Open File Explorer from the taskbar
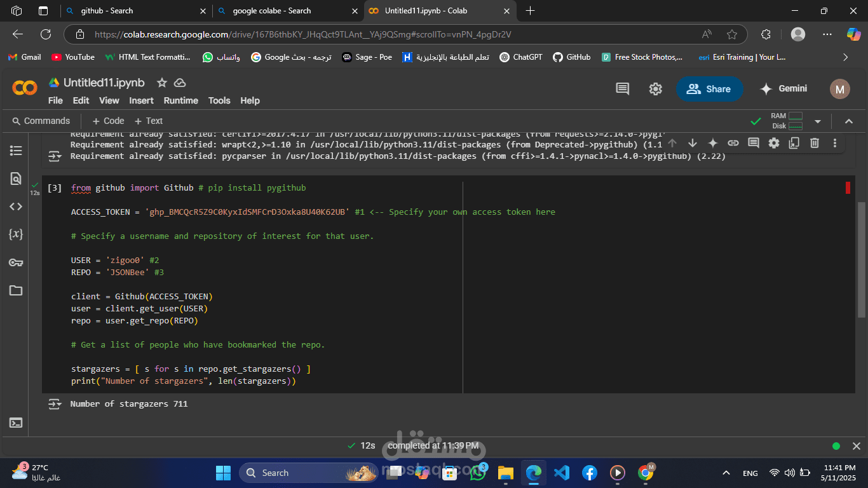The width and height of the screenshot is (868, 488). (x=505, y=473)
